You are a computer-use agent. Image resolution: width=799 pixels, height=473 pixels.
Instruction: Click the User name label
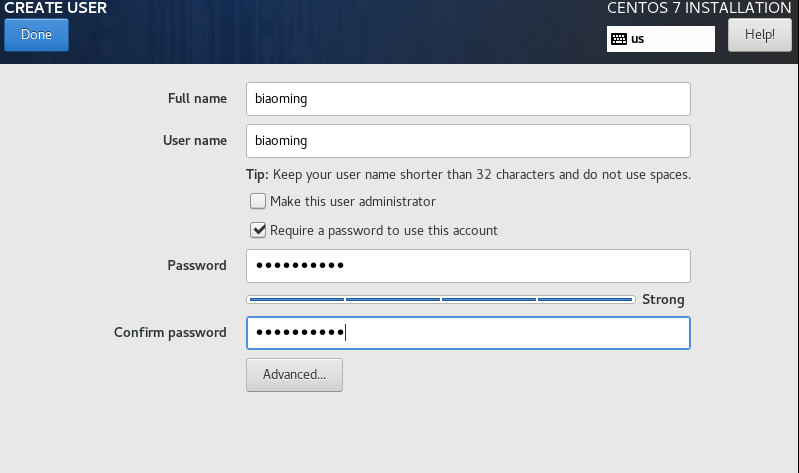195,140
